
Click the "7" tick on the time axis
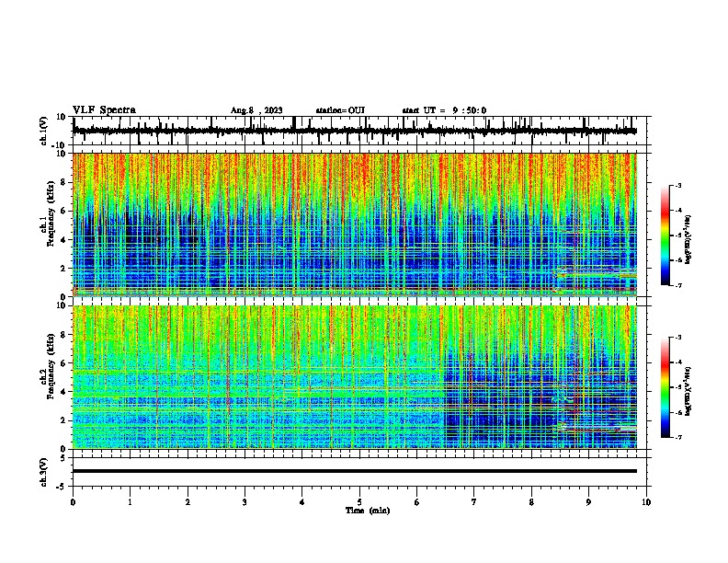[x=474, y=502]
